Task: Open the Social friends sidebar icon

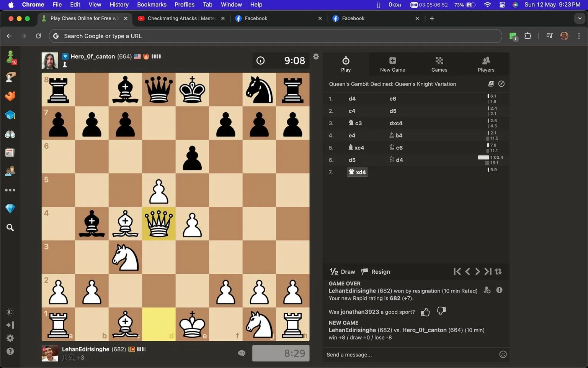Action: (x=10, y=171)
